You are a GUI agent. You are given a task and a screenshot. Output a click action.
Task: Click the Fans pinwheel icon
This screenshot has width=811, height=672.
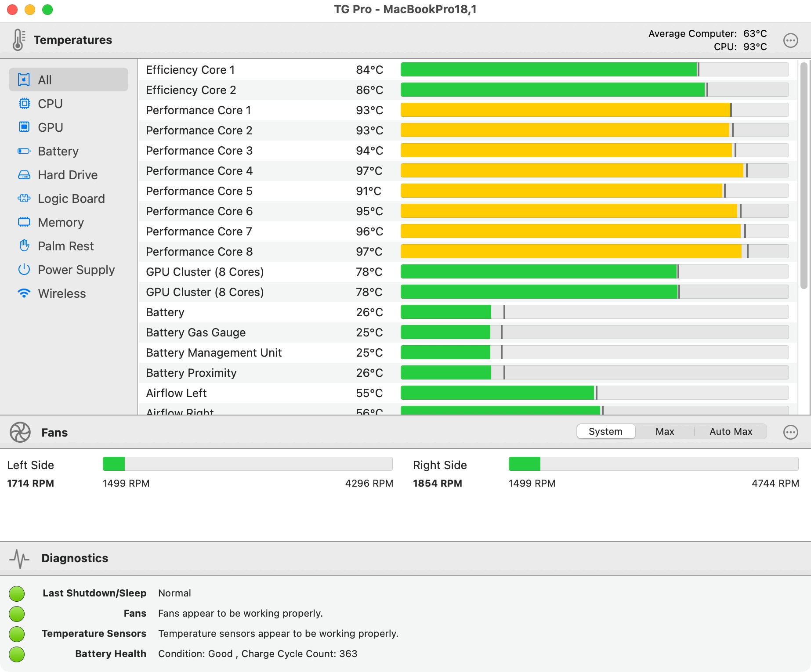(x=20, y=432)
